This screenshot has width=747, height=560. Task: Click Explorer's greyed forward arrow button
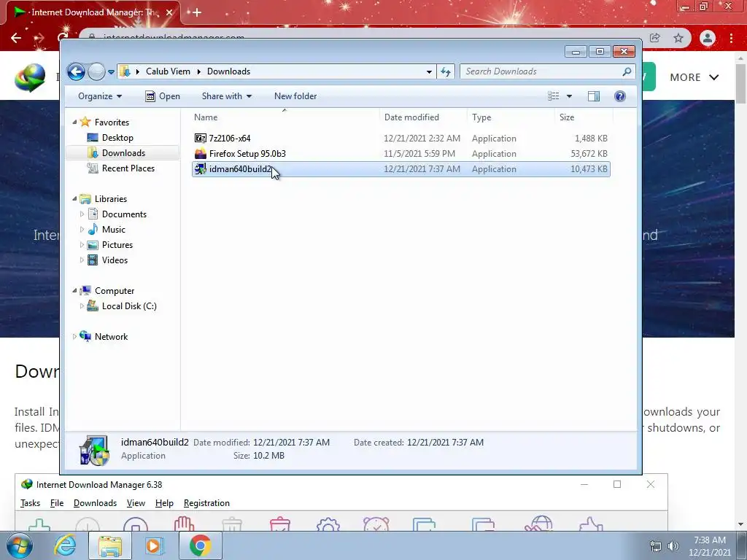point(96,72)
